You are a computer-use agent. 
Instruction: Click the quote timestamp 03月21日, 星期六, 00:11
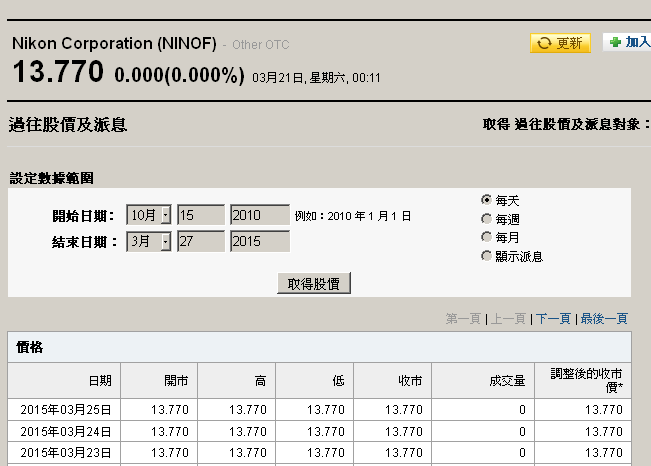click(316, 78)
